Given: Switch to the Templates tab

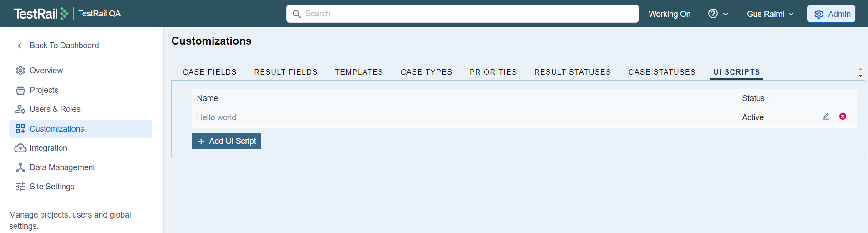Looking at the screenshot, I should click(359, 72).
